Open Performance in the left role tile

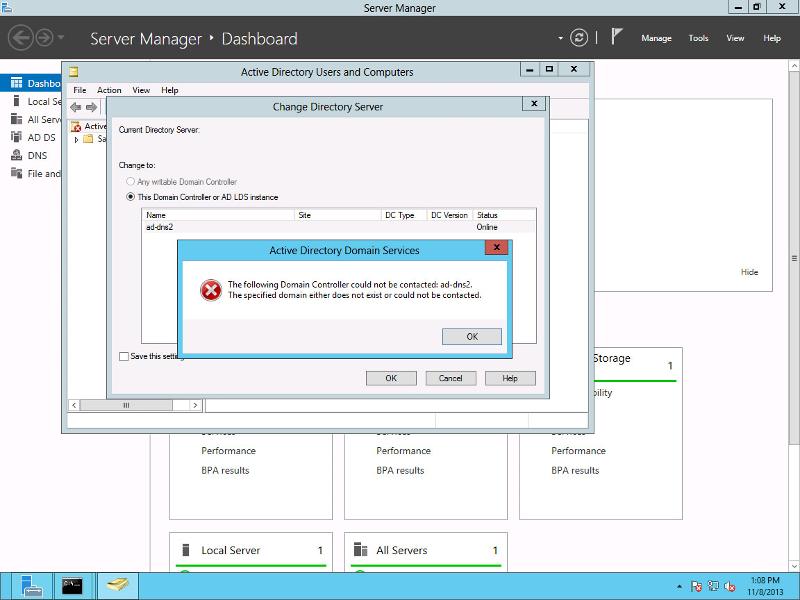[x=228, y=451]
